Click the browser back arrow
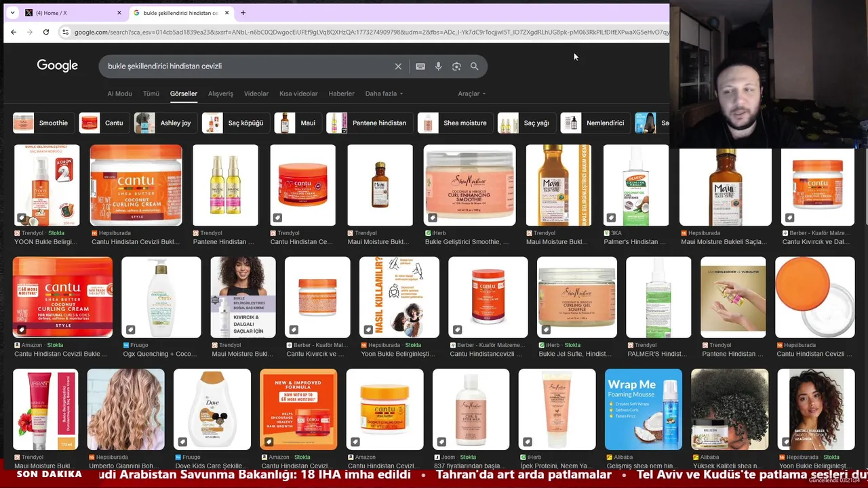 (14, 32)
